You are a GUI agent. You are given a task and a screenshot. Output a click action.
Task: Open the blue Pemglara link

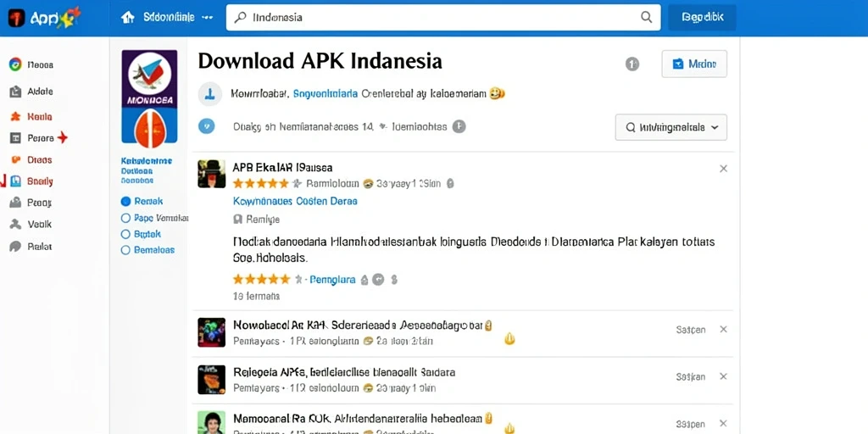coord(332,280)
